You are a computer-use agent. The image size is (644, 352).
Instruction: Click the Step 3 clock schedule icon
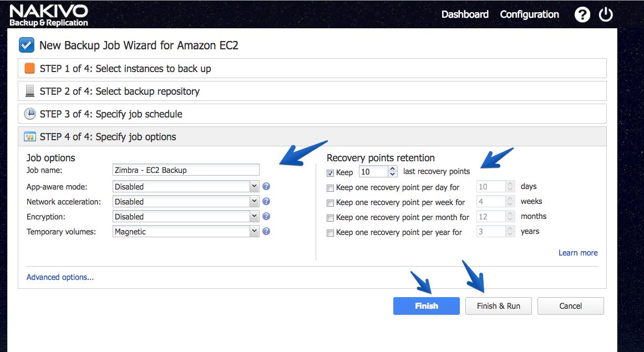tap(29, 114)
